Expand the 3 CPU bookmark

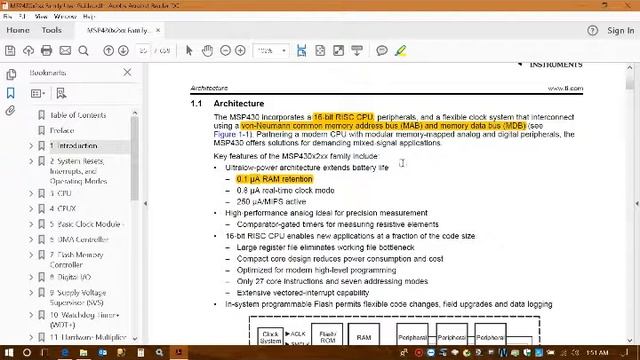[31, 193]
